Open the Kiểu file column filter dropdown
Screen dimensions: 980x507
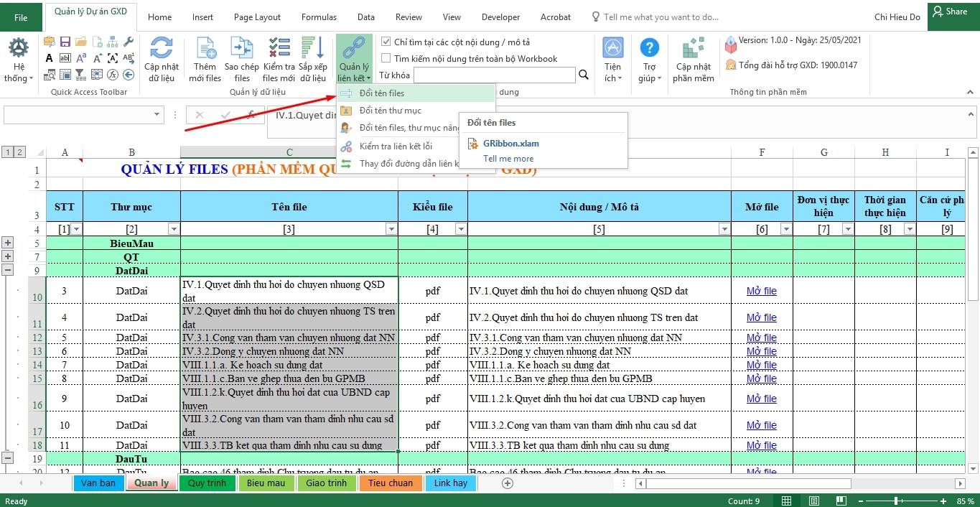461,229
